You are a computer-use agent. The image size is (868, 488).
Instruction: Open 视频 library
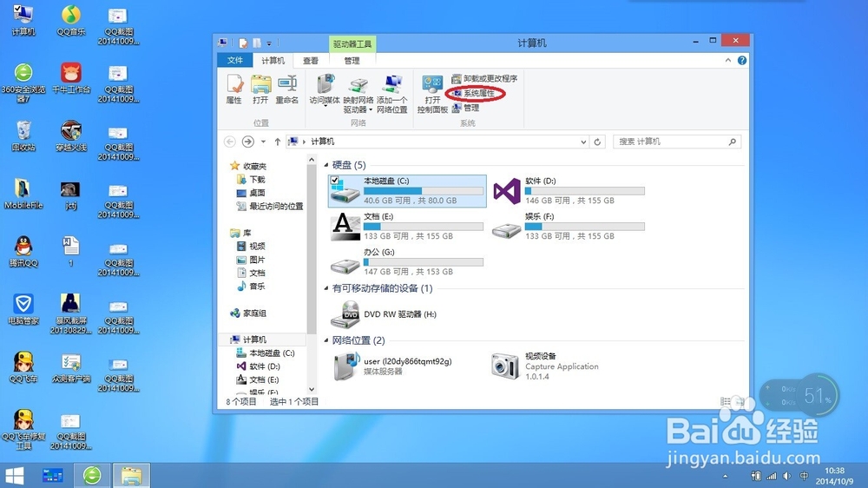click(251, 246)
